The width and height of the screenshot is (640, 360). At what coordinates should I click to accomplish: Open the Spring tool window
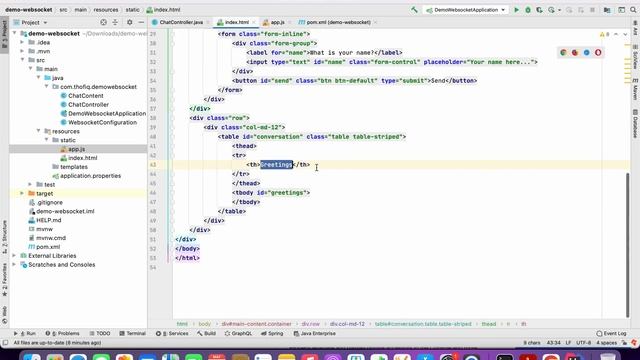pos(272,333)
